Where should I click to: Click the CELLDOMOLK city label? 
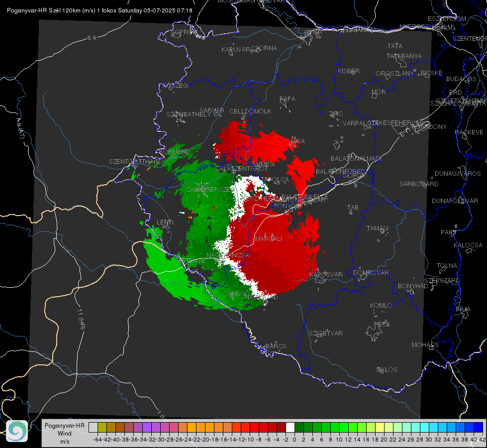(250, 112)
